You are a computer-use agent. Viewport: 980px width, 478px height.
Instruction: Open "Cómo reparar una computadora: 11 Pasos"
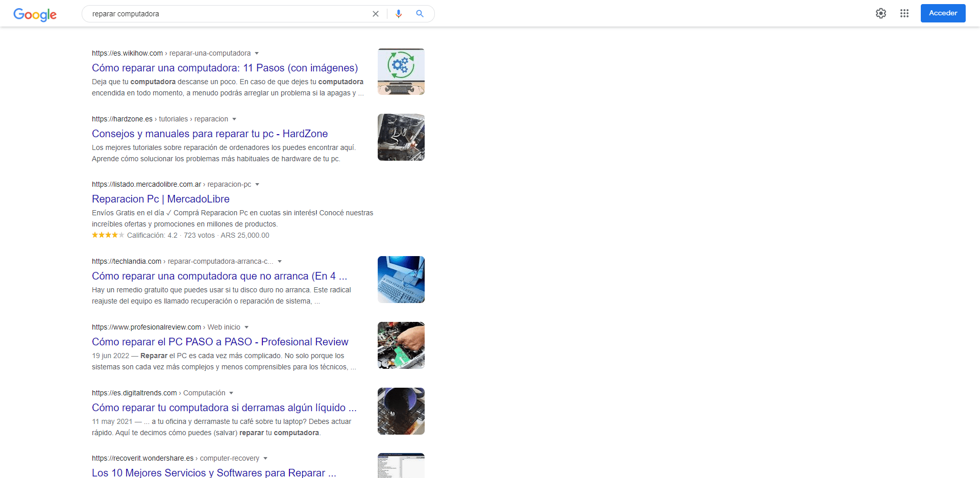(225, 68)
